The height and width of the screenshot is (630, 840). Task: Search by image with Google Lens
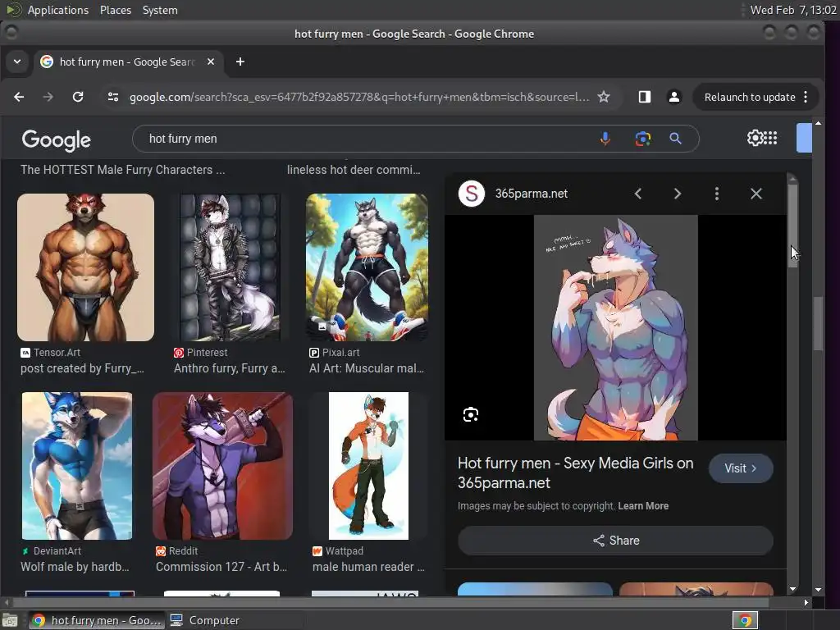643,139
